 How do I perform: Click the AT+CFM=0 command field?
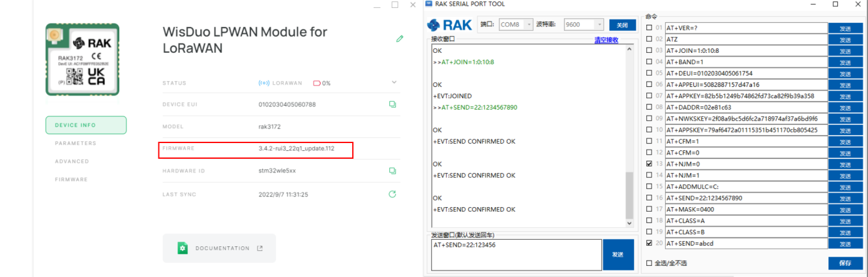(x=746, y=152)
